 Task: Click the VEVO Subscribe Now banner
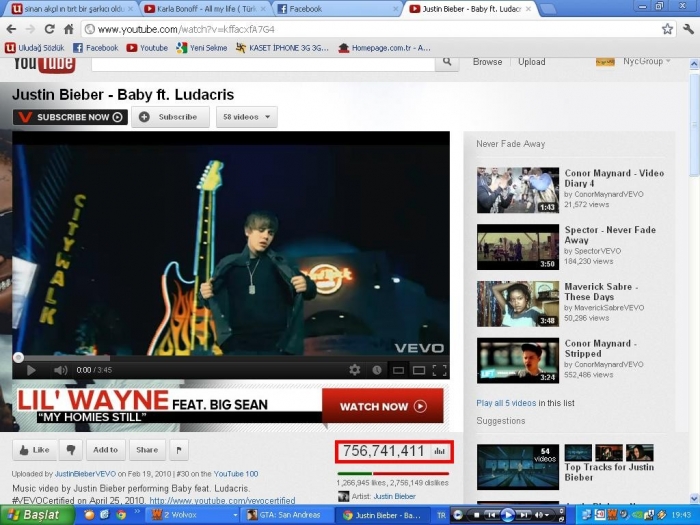(70, 117)
